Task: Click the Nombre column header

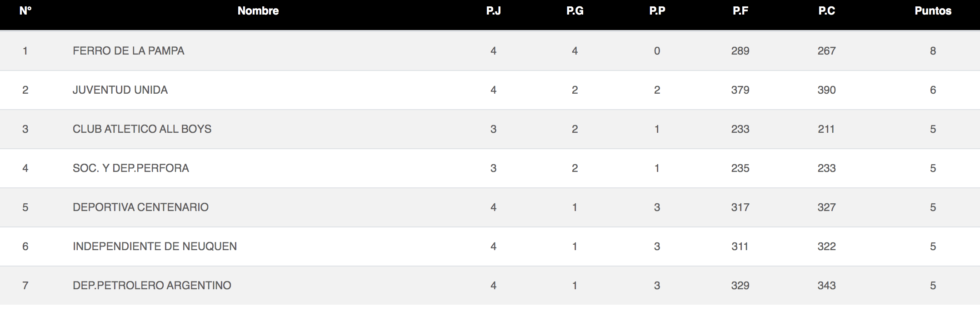Action: [258, 11]
